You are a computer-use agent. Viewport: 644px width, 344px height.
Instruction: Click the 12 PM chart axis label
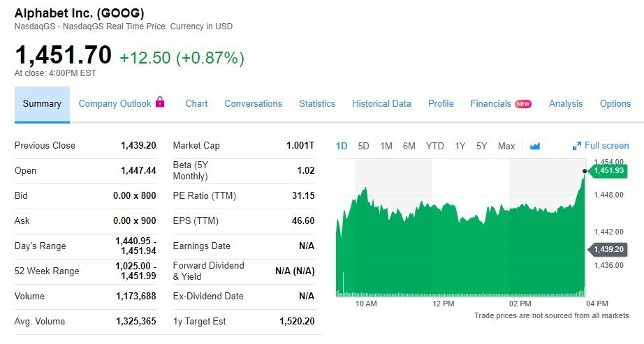pyautogui.click(x=443, y=304)
